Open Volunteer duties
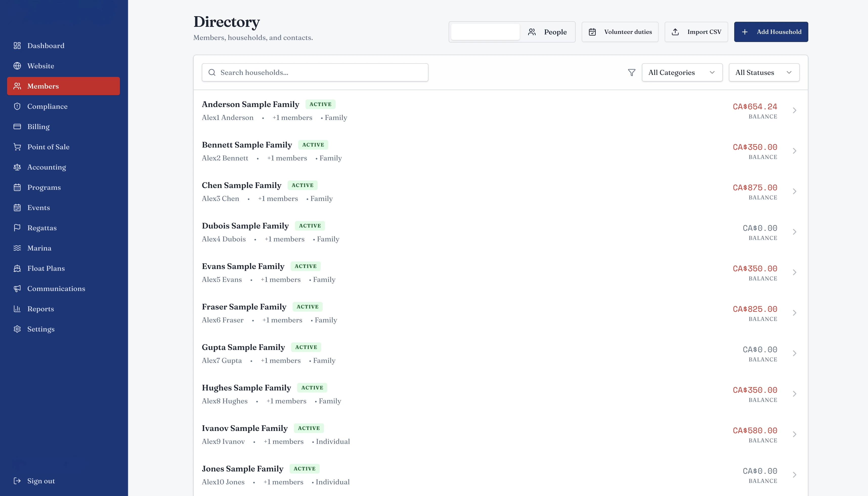Image resolution: width=868 pixels, height=496 pixels. [620, 32]
